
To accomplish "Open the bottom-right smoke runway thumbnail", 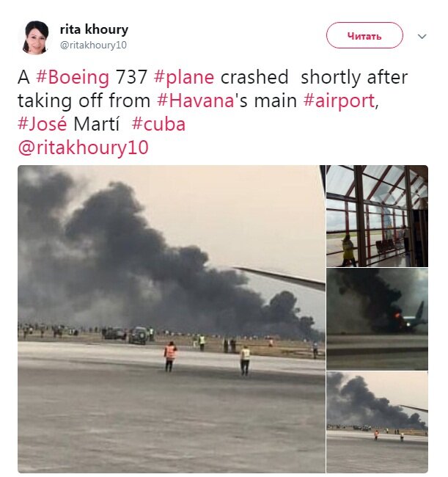I will tap(377, 421).
